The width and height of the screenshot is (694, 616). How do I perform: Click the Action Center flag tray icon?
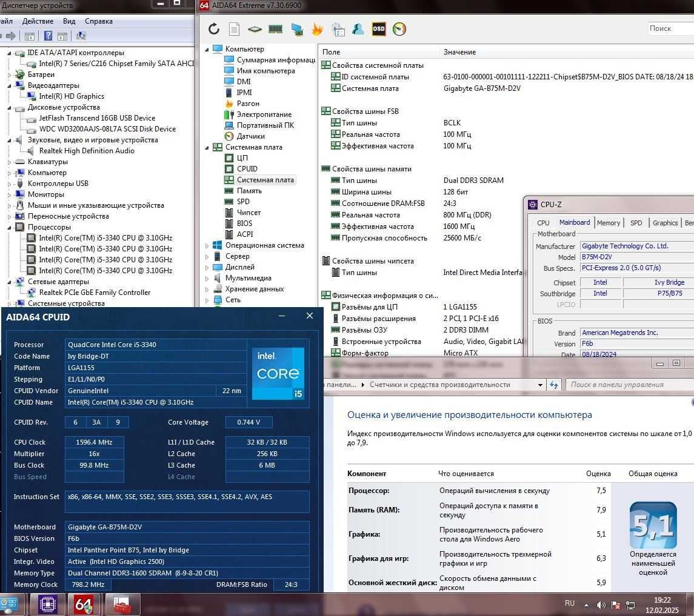[615, 604]
